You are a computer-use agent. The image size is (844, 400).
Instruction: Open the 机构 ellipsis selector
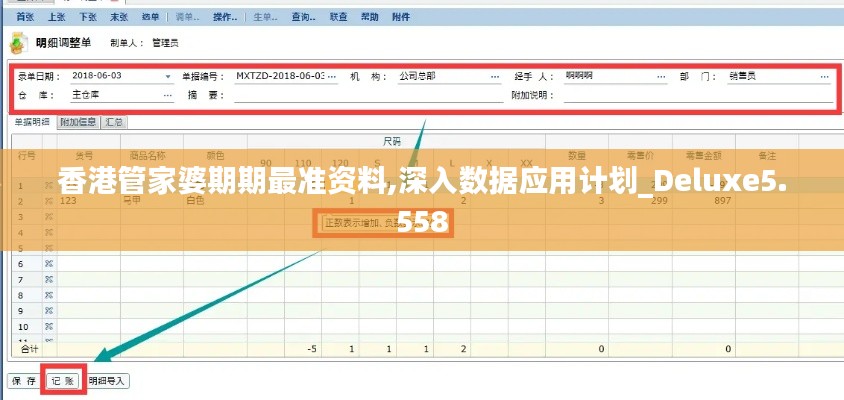tap(495, 77)
